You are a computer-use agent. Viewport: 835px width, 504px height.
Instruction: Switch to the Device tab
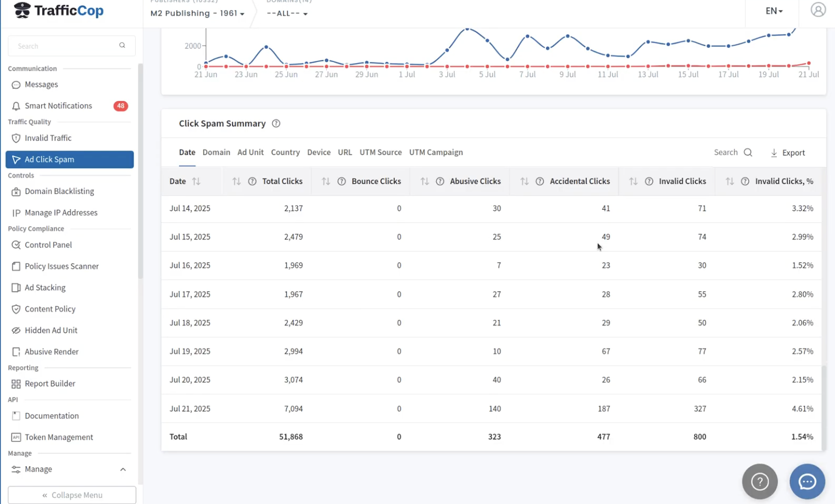[x=319, y=153]
